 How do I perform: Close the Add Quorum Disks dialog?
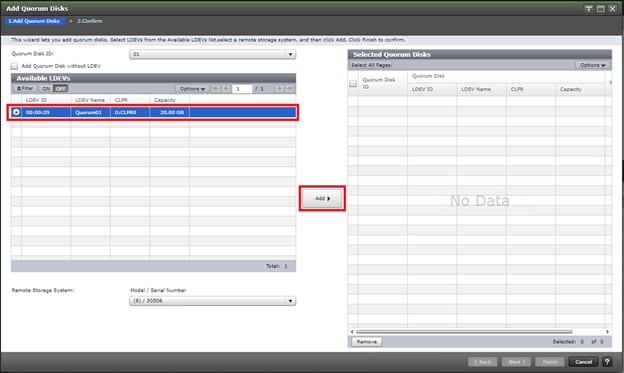click(x=612, y=9)
